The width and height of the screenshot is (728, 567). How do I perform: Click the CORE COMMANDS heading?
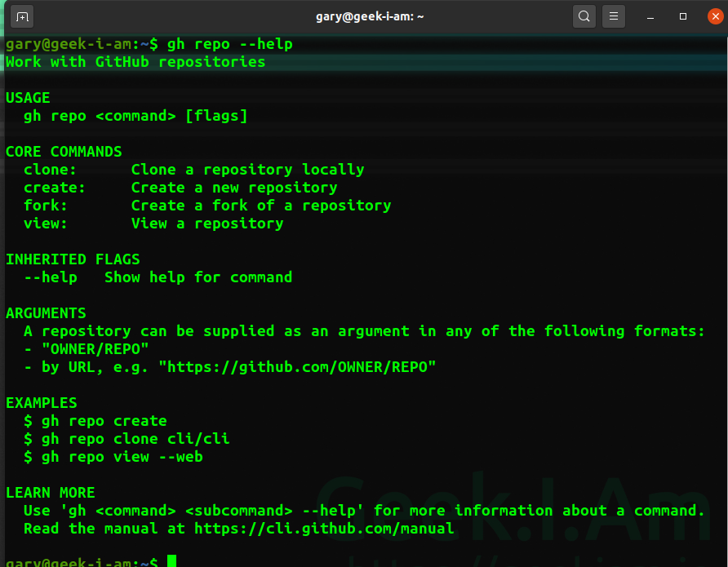pyautogui.click(x=64, y=152)
